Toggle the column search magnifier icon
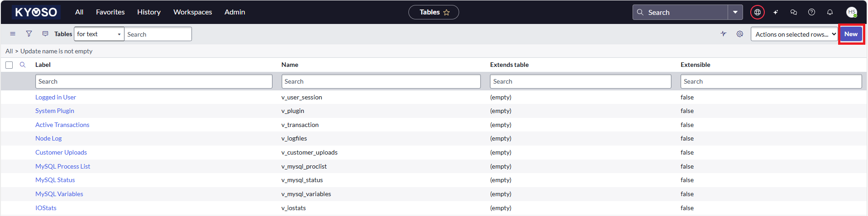 pos(23,65)
